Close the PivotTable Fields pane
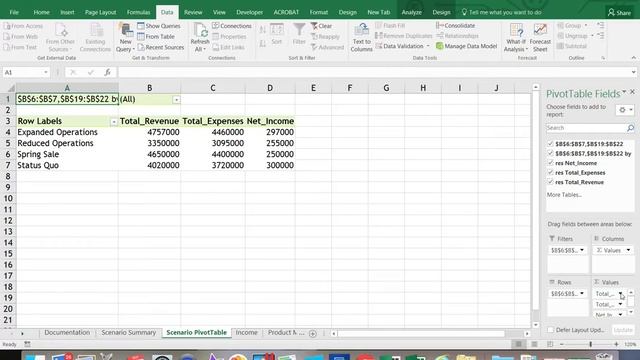Viewport: 640px width, 360px height. (632, 92)
